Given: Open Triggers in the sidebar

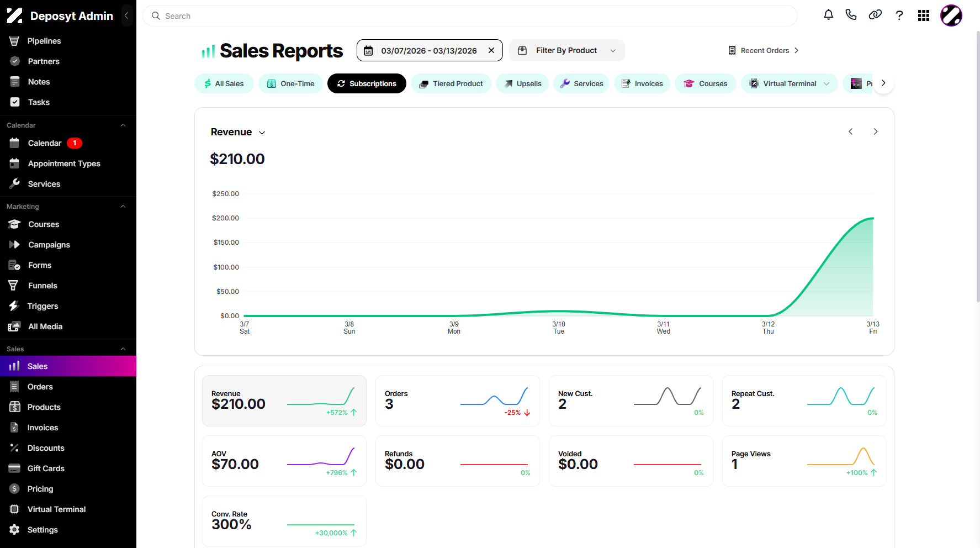Looking at the screenshot, I should (68, 306).
